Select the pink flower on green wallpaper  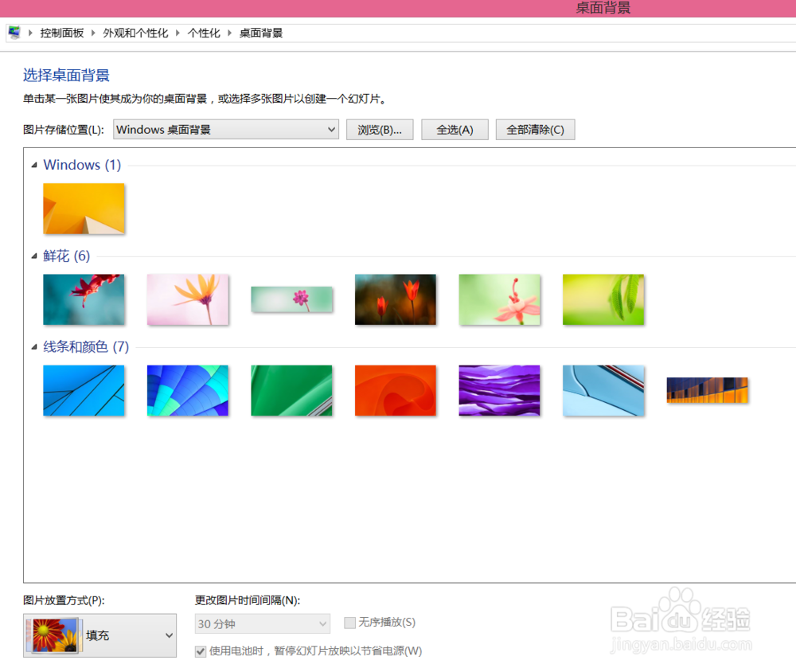pos(500,299)
